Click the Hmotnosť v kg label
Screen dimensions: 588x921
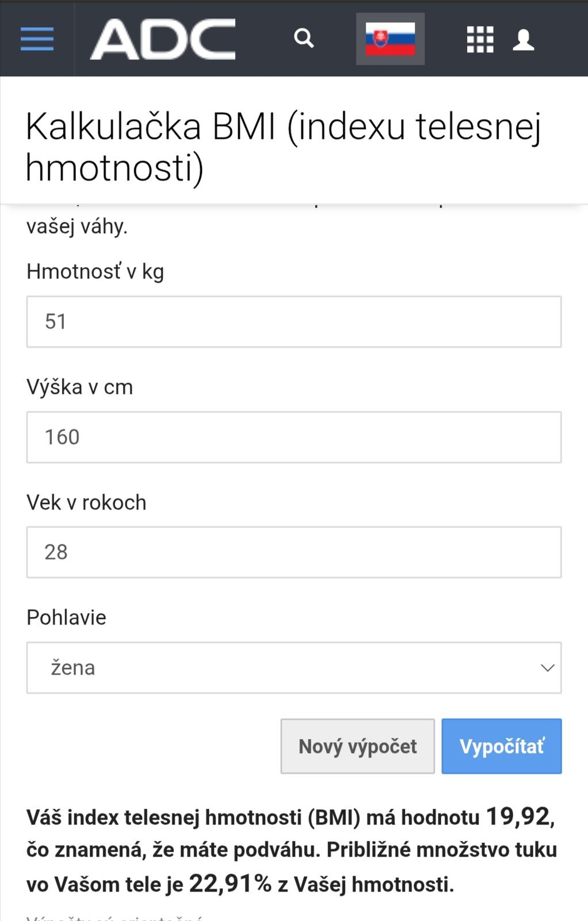click(95, 272)
